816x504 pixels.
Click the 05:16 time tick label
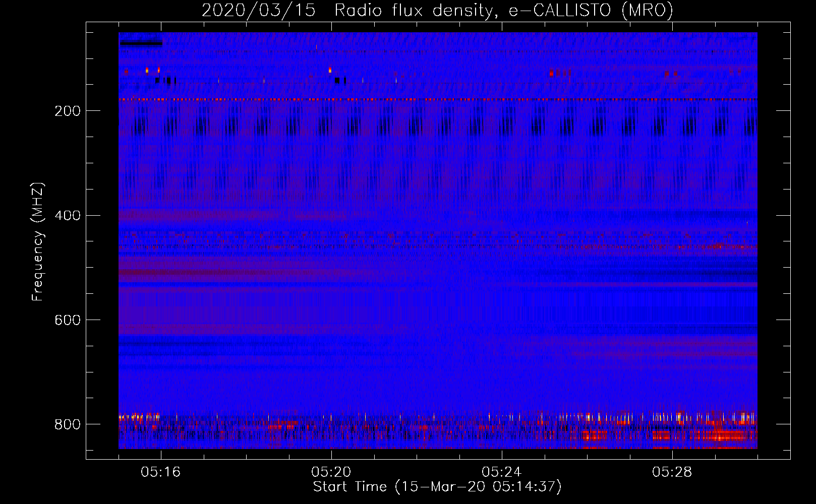(161, 472)
